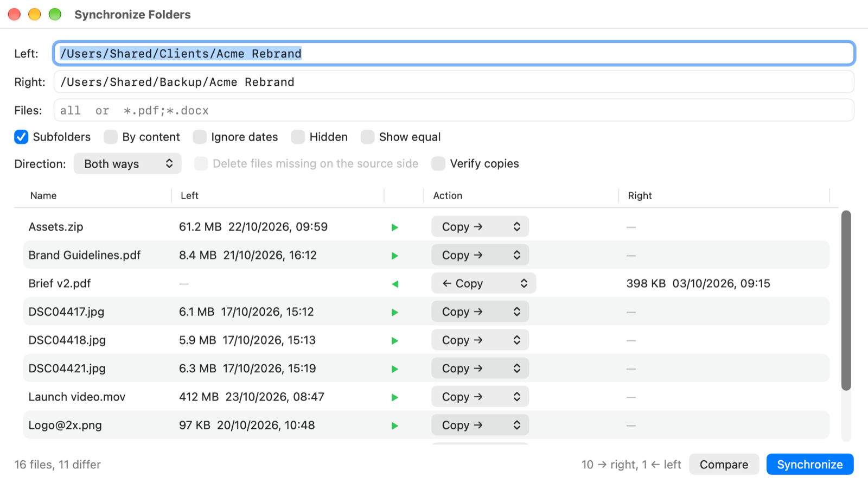Click the 8.4 MB 21/10/2026 entry
This screenshot has width=868, height=489.
[x=248, y=255]
